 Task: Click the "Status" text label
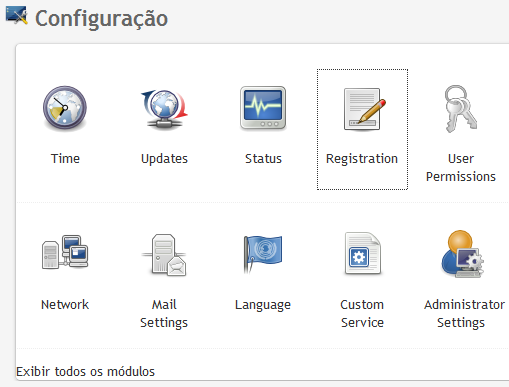(263, 158)
